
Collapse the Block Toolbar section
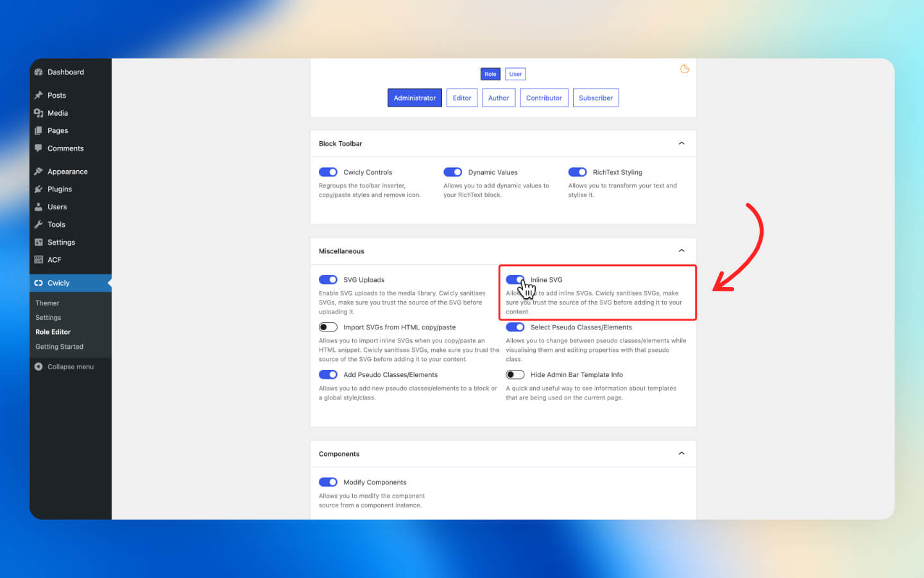[681, 143]
